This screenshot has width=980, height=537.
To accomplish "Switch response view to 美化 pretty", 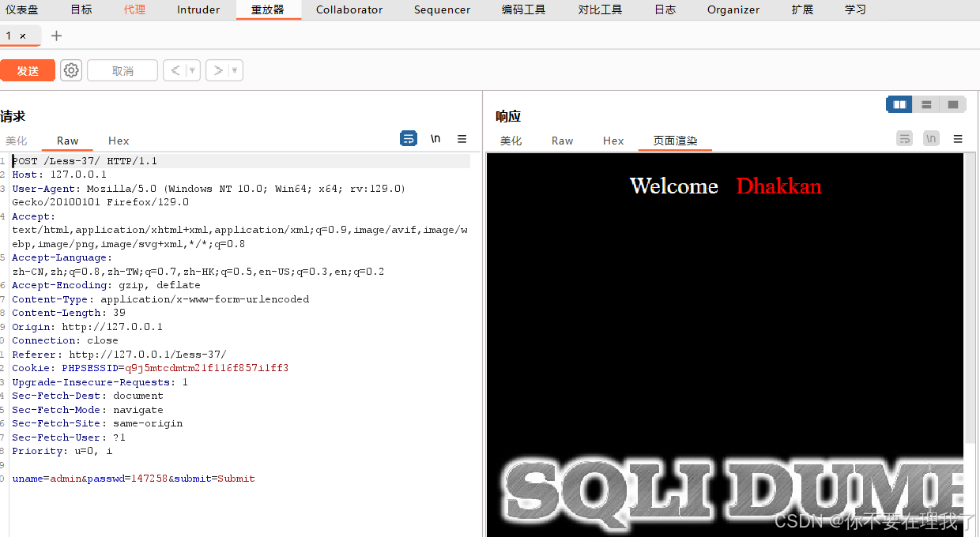I will tap(511, 141).
